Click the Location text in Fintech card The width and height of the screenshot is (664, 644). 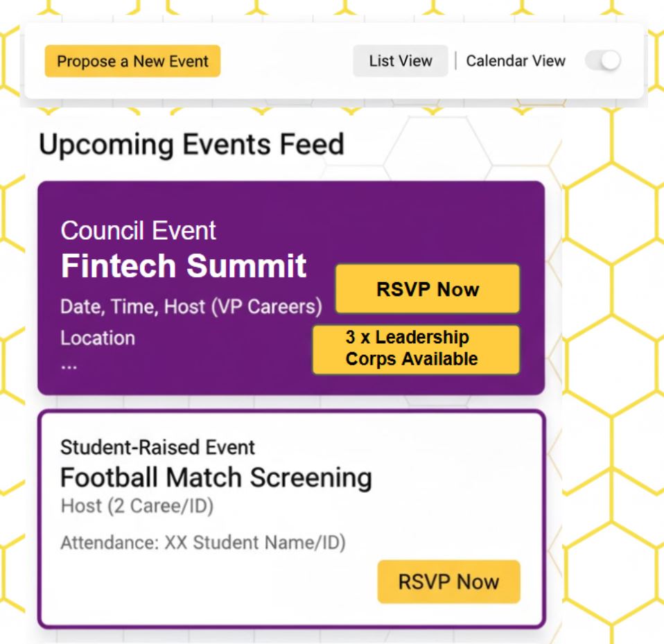98,338
